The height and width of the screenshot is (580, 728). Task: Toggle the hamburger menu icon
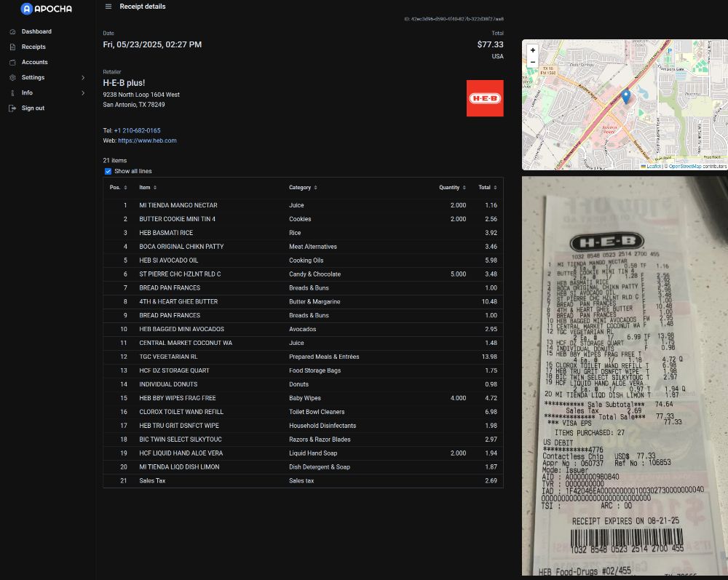coord(108,7)
